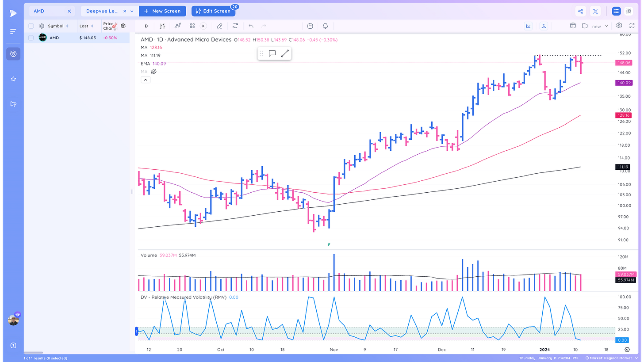
Task: Open the symbol column gear options
Action: 42,26
